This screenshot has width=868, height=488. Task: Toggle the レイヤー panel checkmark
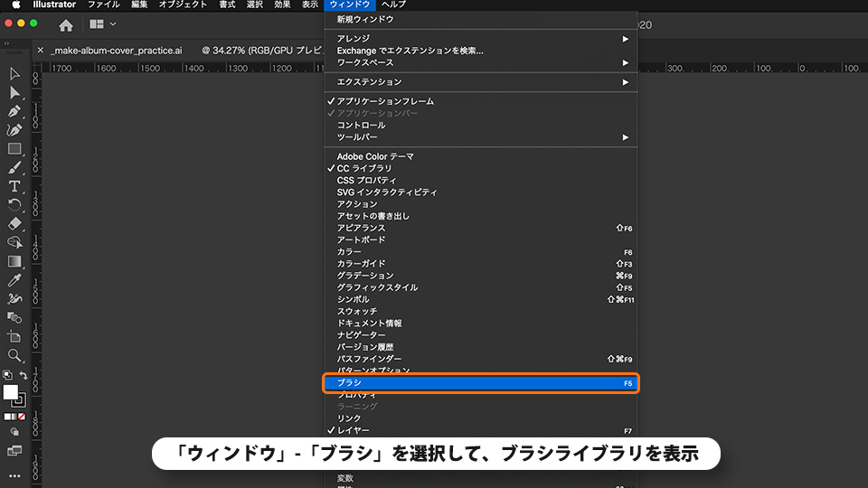tap(480, 430)
